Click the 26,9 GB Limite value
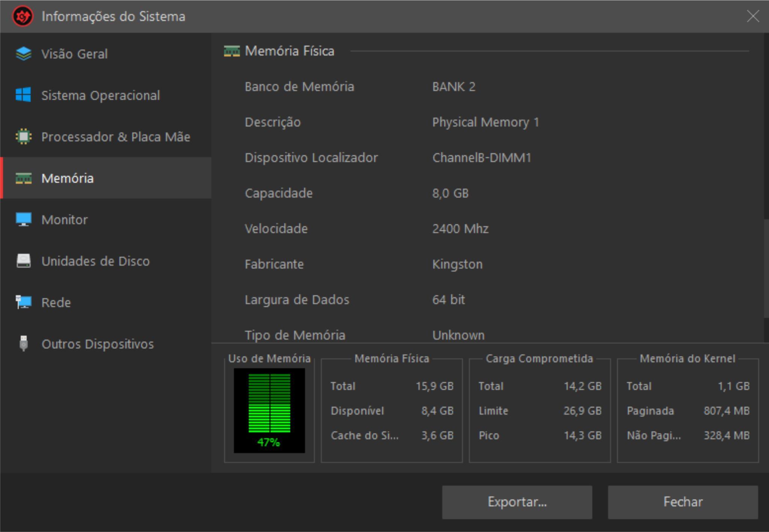The image size is (769, 532). point(583,411)
